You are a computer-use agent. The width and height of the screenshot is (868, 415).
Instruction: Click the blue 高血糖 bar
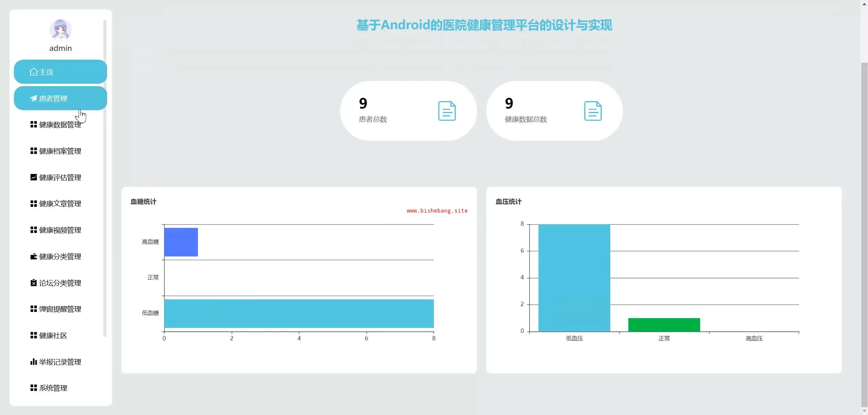pos(181,242)
